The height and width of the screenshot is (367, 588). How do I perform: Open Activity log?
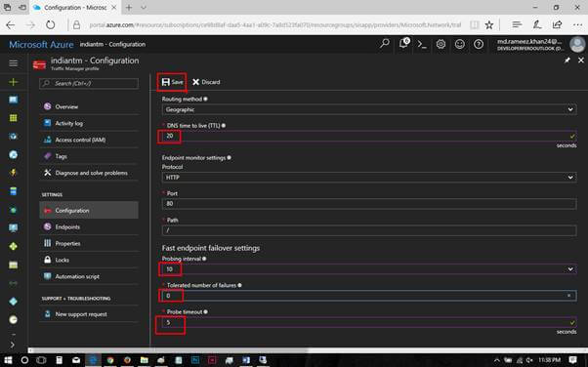(x=89, y=123)
